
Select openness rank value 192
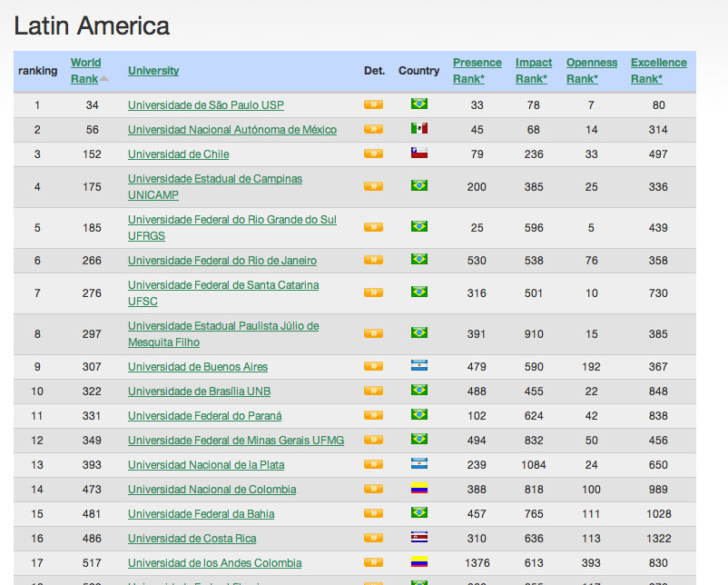pos(592,367)
